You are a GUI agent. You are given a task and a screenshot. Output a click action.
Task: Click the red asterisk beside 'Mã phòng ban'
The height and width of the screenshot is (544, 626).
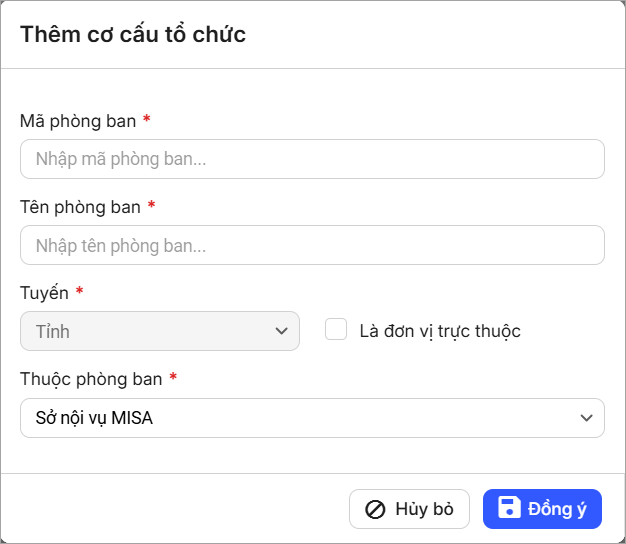[x=147, y=119]
